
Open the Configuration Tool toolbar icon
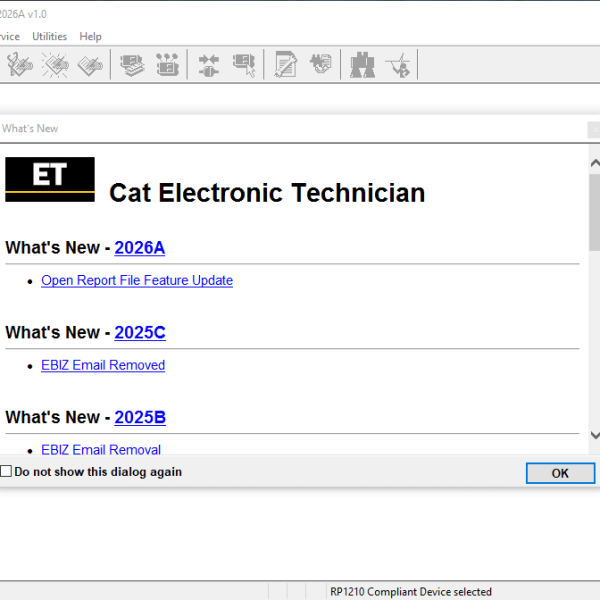[x=168, y=65]
